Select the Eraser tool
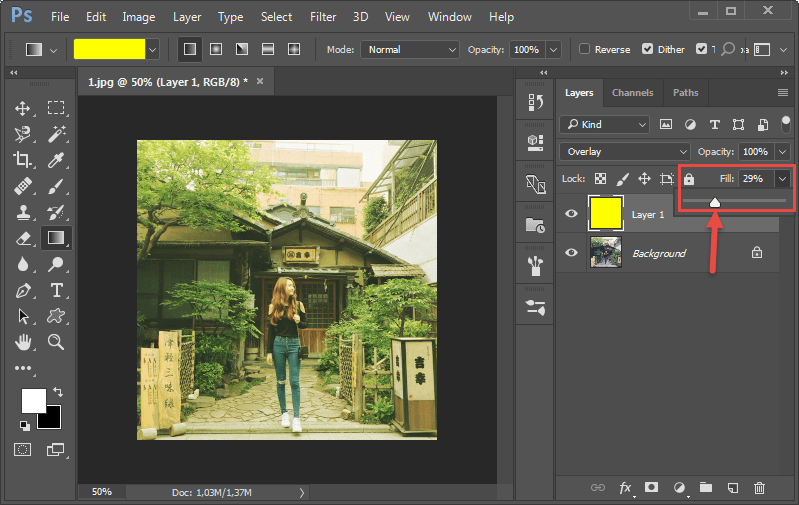Screen dimensions: 799x505 pos(23,238)
